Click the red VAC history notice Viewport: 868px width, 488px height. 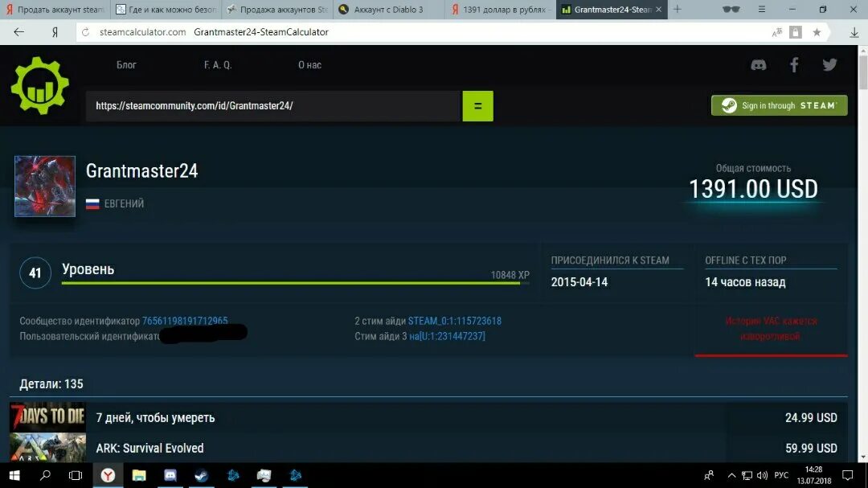coord(771,329)
